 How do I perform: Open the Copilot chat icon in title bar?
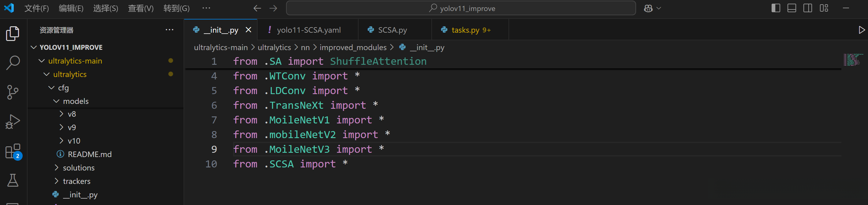click(x=648, y=9)
